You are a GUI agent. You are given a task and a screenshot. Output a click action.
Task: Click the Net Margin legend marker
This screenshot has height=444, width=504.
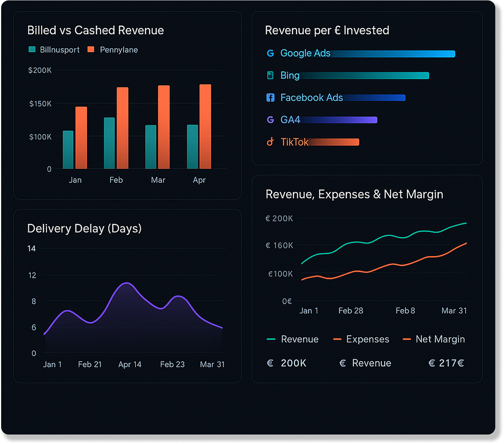(x=407, y=339)
